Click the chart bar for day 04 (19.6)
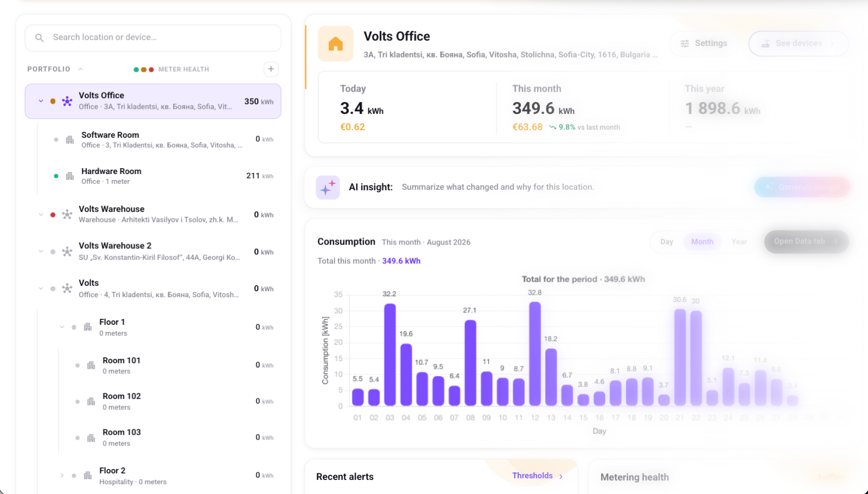Screen dimensions: 868x494 pos(406,375)
